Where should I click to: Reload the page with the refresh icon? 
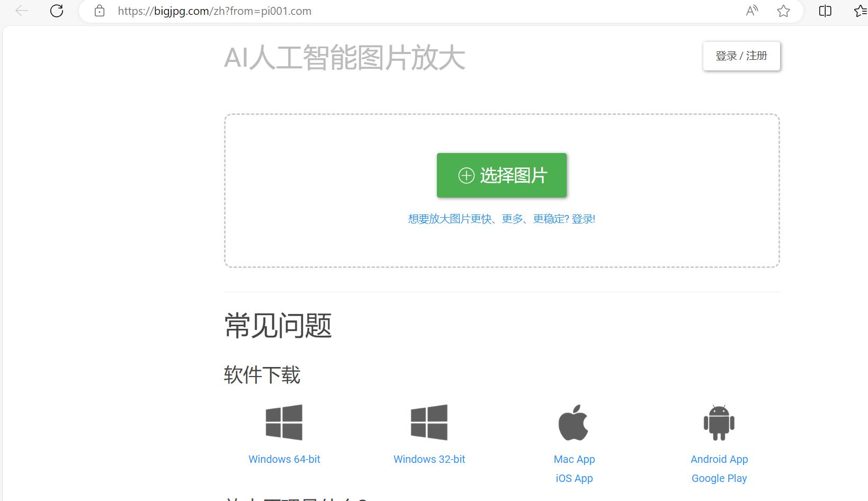coord(57,11)
